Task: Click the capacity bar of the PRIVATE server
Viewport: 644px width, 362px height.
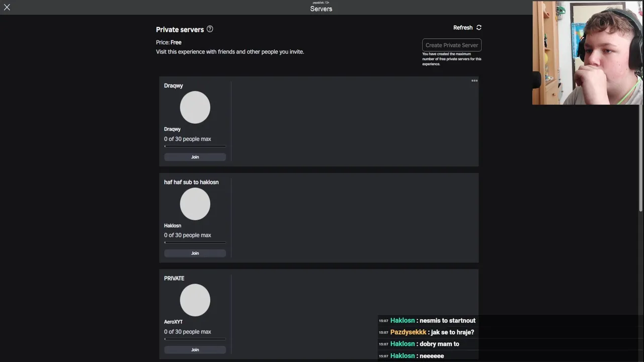Action: [195, 339]
